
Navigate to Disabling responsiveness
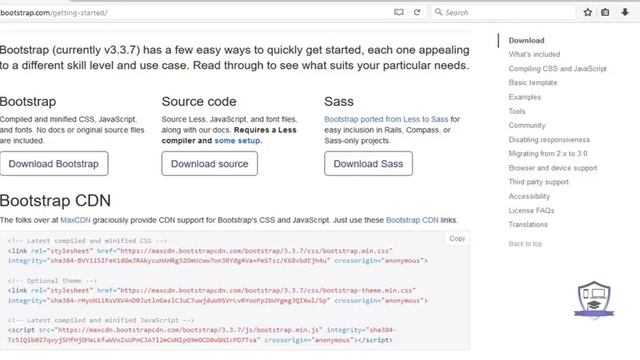click(x=549, y=140)
